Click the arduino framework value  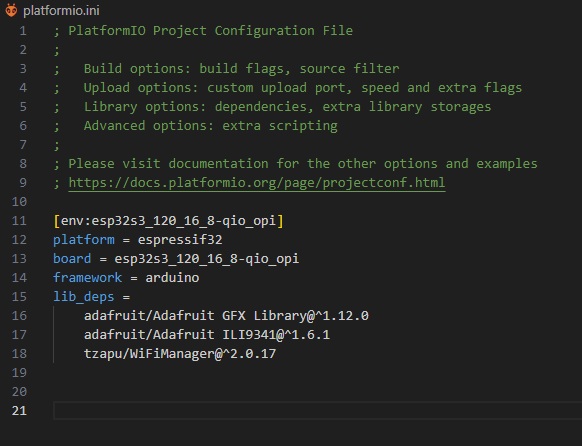click(x=172, y=278)
